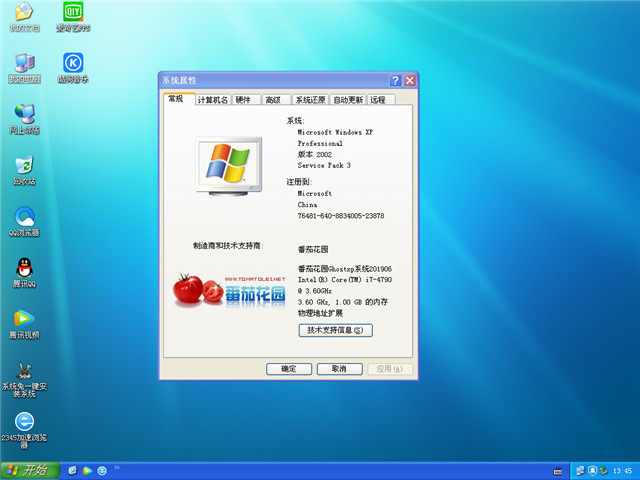Click the safely remove hardware tray icon
640x480 pixels.
604,471
